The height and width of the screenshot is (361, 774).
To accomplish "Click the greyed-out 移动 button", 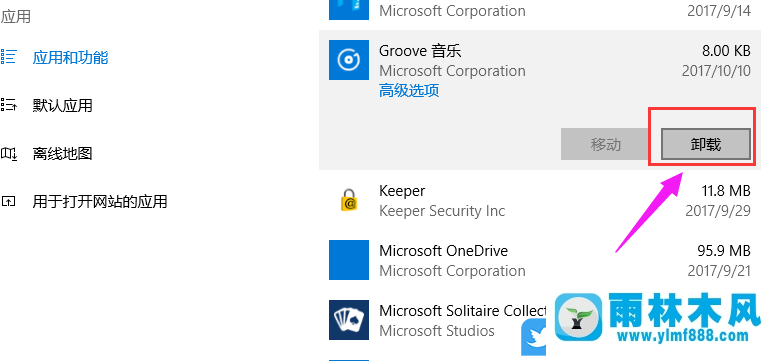I will pyautogui.click(x=605, y=144).
